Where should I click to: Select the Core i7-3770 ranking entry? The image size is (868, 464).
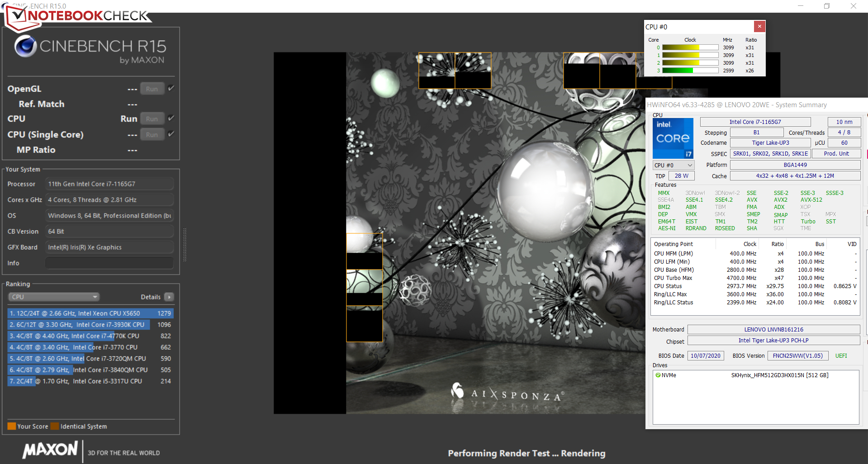tap(90, 347)
